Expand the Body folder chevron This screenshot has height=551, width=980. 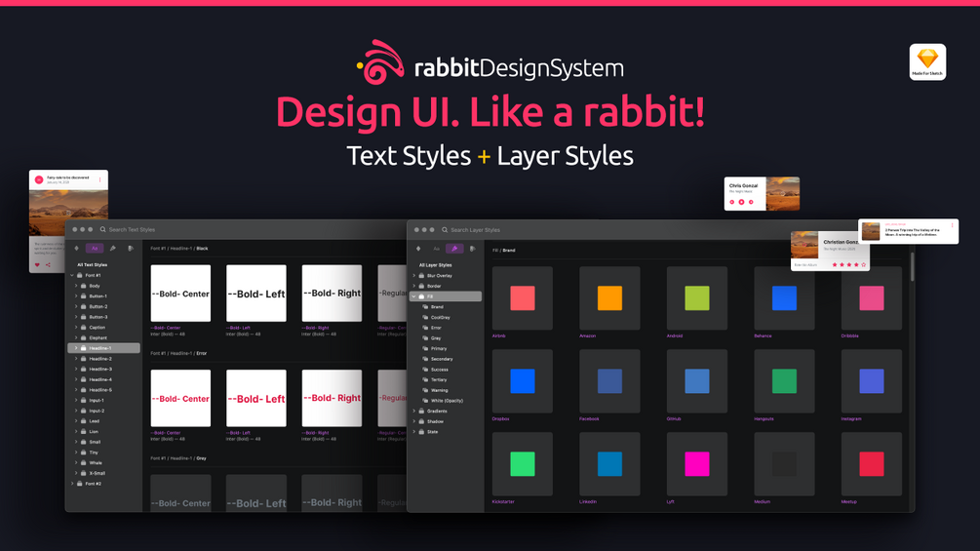[76, 286]
